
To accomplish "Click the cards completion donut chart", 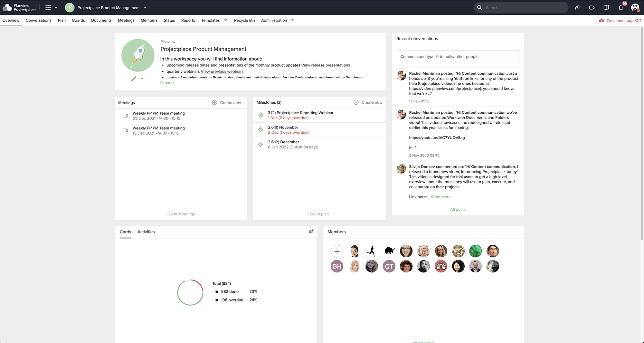I will pos(190,292).
